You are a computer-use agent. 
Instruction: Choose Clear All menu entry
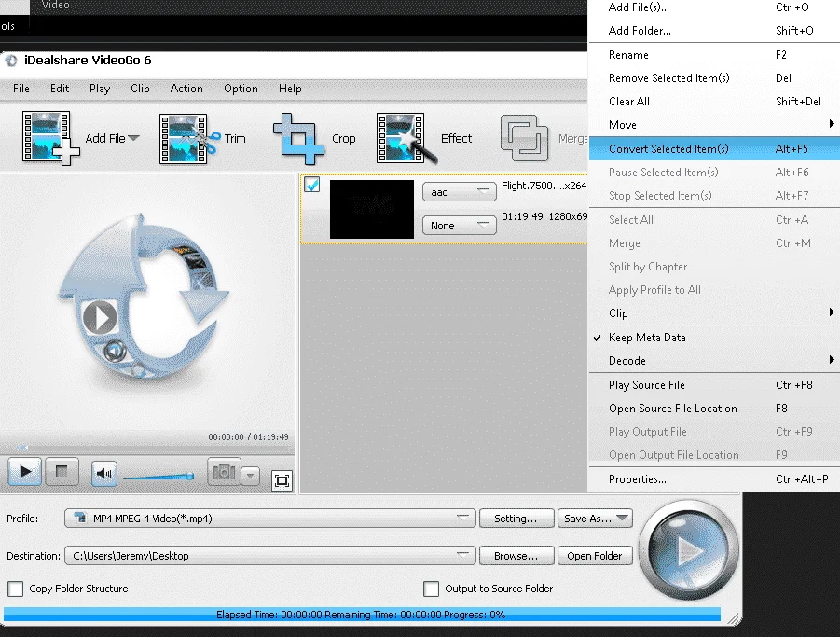(714, 102)
